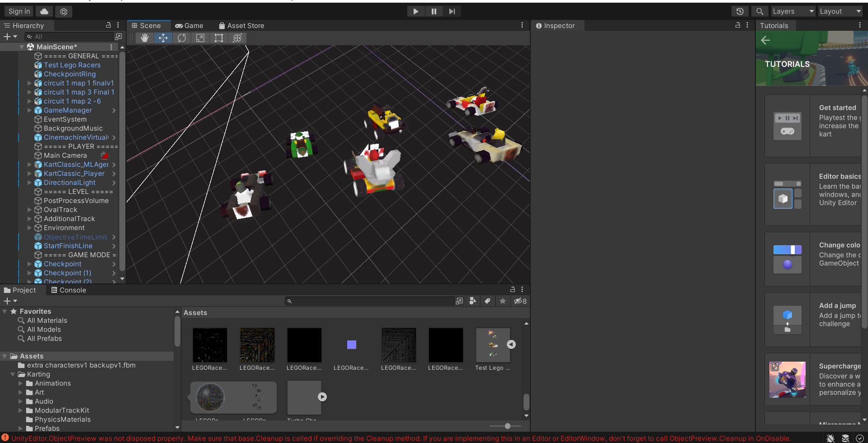
Task: Toggle the Project panel lock
Action: [x=513, y=289]
